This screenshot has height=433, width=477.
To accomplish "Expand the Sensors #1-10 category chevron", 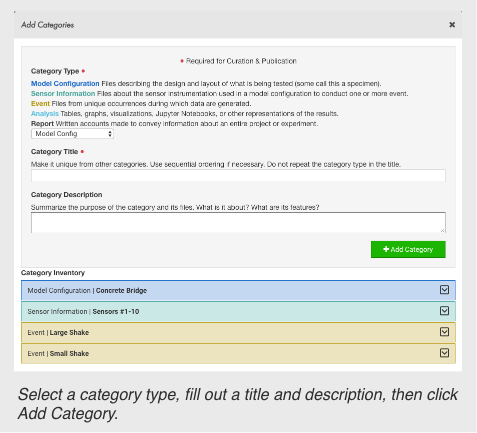I will point(444,311).
